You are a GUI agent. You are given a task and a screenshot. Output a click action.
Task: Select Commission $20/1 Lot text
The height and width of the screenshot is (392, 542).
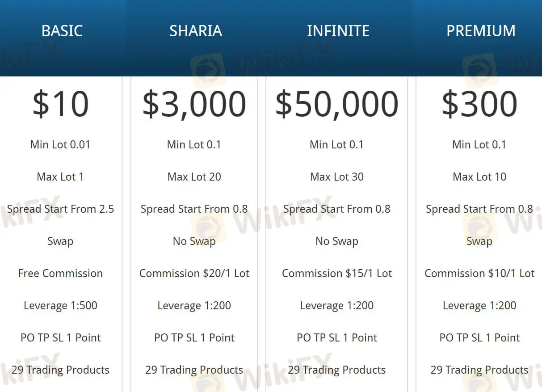[x=194, y=274]
